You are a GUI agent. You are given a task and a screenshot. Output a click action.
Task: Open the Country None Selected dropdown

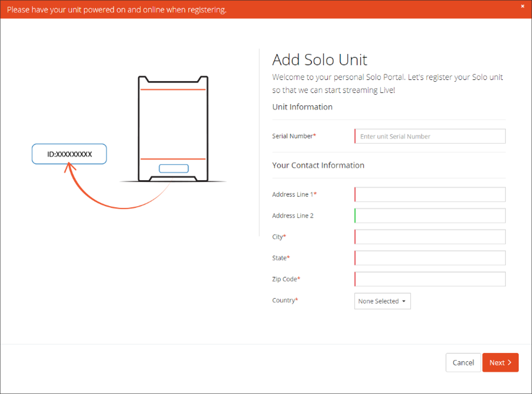[x=382, y=301]
